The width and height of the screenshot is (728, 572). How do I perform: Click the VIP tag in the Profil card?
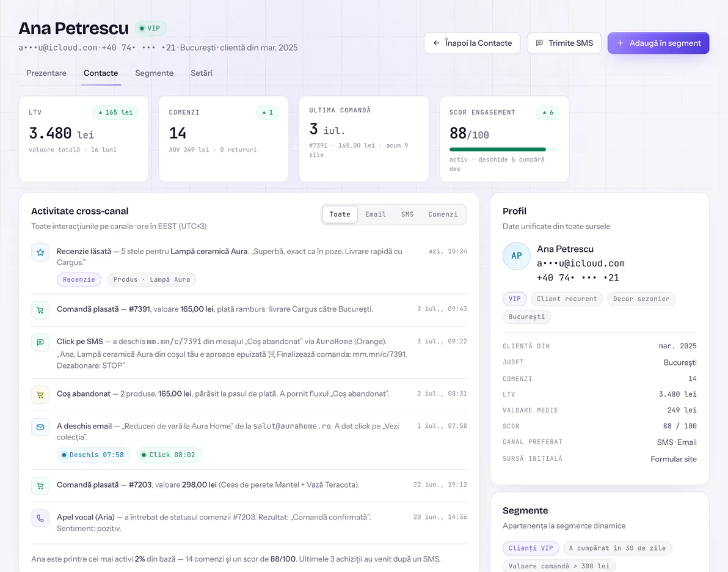tap(514, 299)
